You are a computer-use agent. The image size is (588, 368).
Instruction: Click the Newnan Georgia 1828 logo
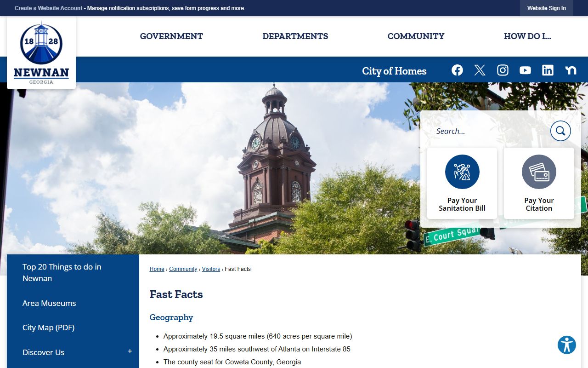coord(41,52)
